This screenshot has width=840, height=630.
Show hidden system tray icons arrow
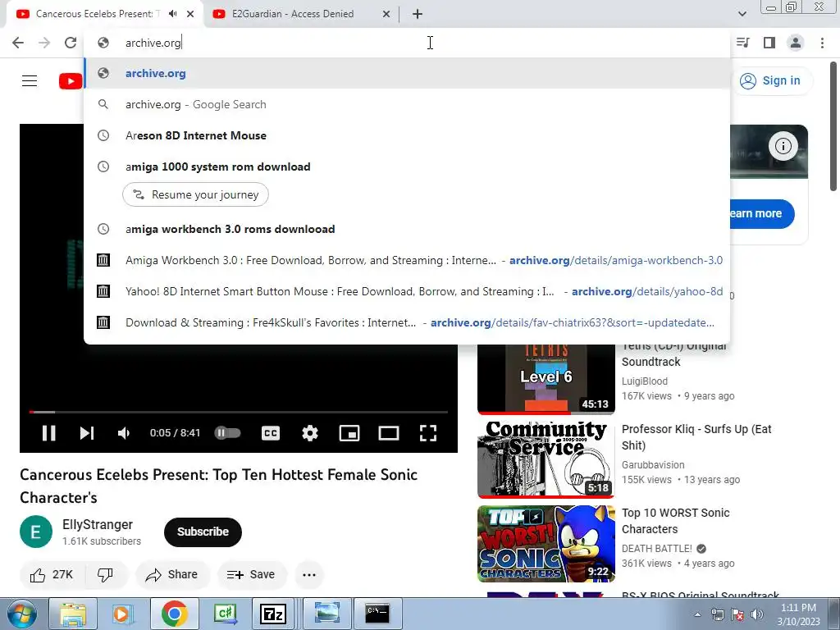[697, 615]
